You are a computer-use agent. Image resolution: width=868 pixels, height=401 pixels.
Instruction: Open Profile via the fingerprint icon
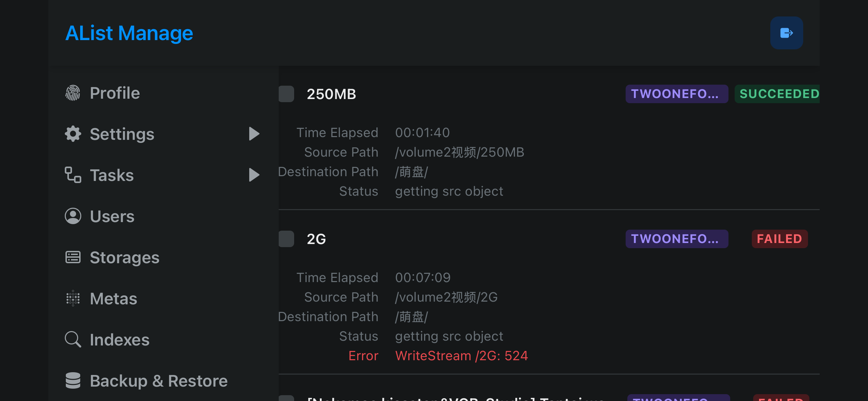[x=73, y=93]
